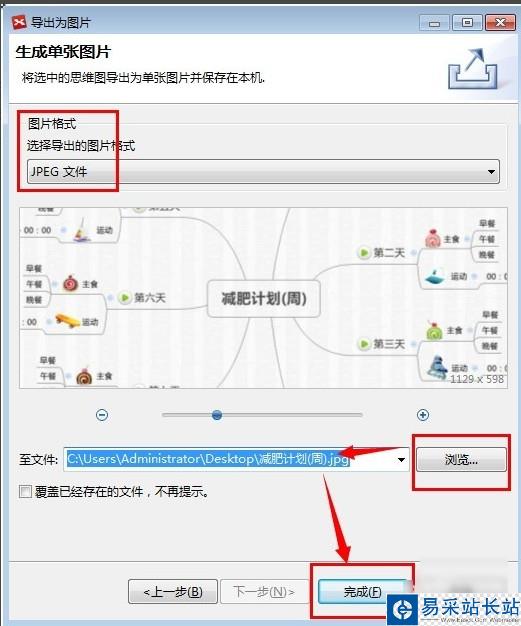Image resolution: width=521 pixels, height=626 pixels.
Task: Toggle the overwrite existing files checkbox
Action: [25, 491]
